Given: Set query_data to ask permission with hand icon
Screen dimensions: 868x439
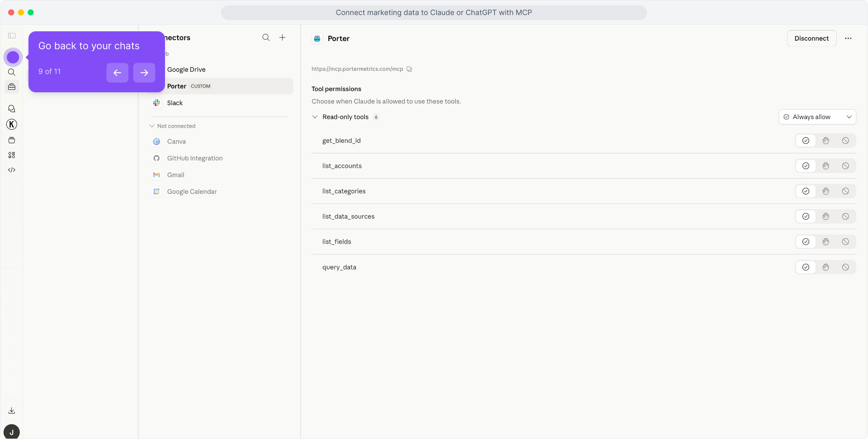Looking at the screenshot, I should pyautogui.click(x=825, y=267).
